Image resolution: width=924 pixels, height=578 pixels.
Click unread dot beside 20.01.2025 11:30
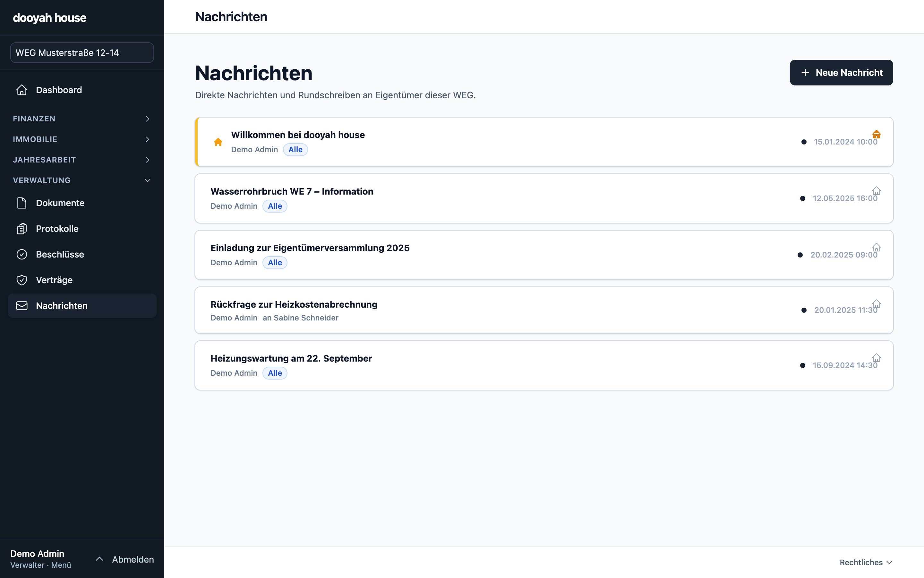[804, 310]
